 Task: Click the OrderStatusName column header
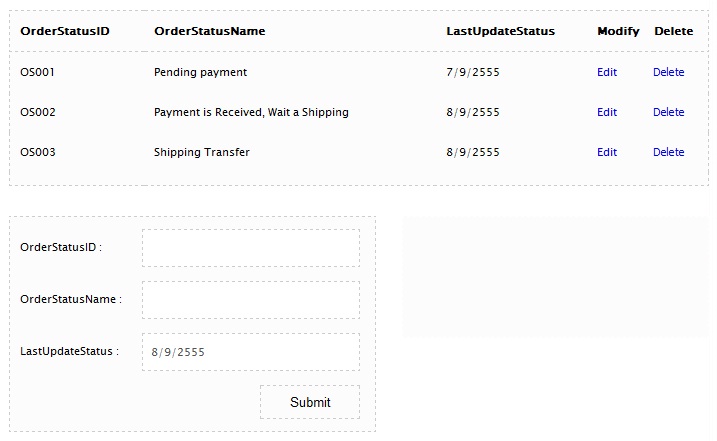pyautogui.click(x=210, y=31)
